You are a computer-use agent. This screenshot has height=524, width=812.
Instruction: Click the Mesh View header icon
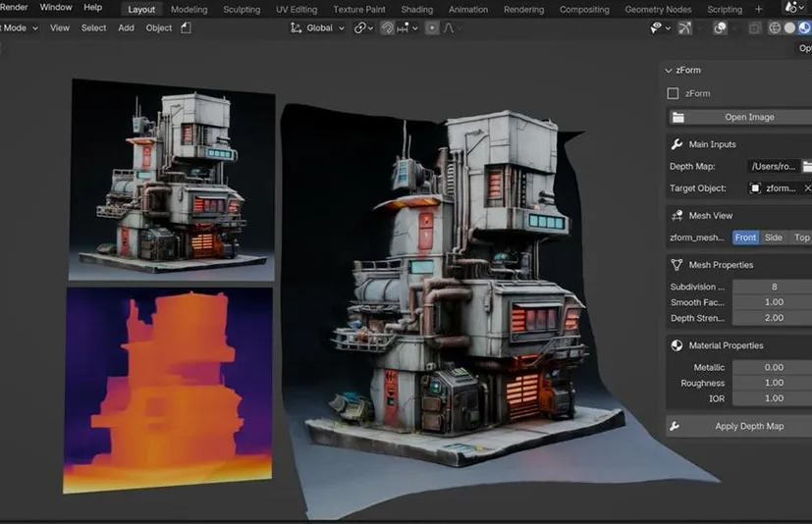677,216
